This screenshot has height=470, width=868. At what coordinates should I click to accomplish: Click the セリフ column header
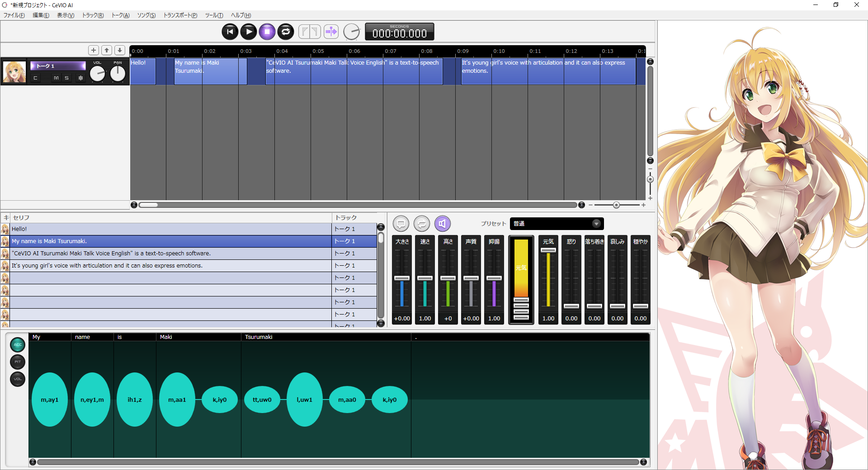[171, 217]
